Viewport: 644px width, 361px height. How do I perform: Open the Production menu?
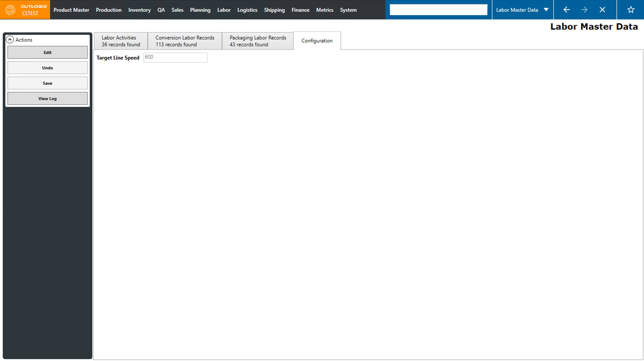(109, 10)
